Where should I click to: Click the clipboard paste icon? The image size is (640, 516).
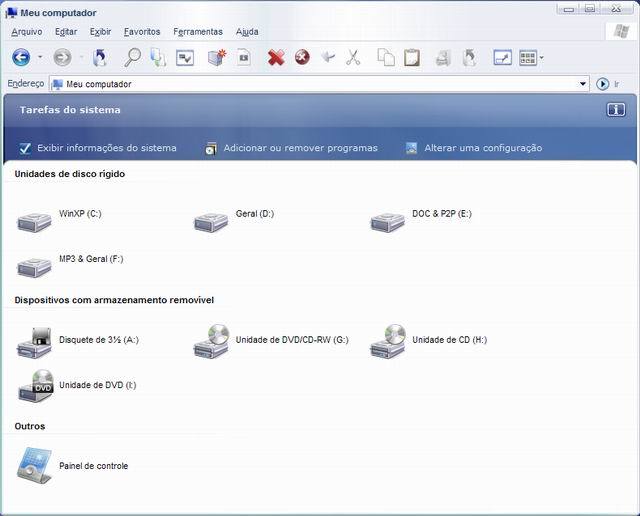point(412,57)
